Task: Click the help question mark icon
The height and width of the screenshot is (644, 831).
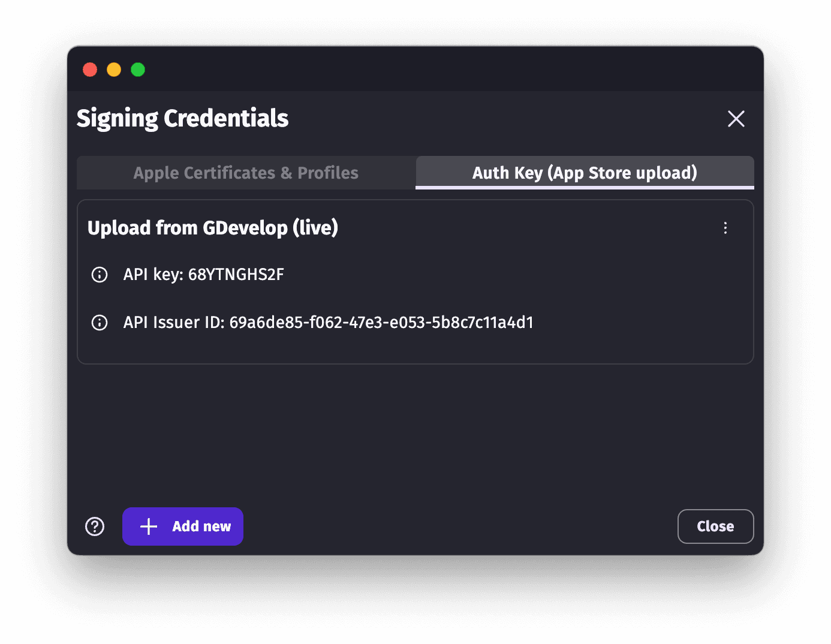Action: pos(94,526)
